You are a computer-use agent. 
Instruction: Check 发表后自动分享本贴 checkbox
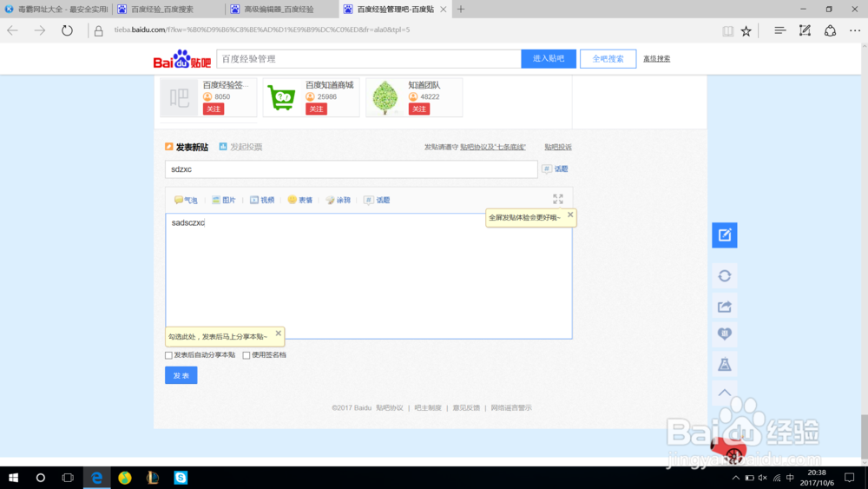click(x=169, y=355)
